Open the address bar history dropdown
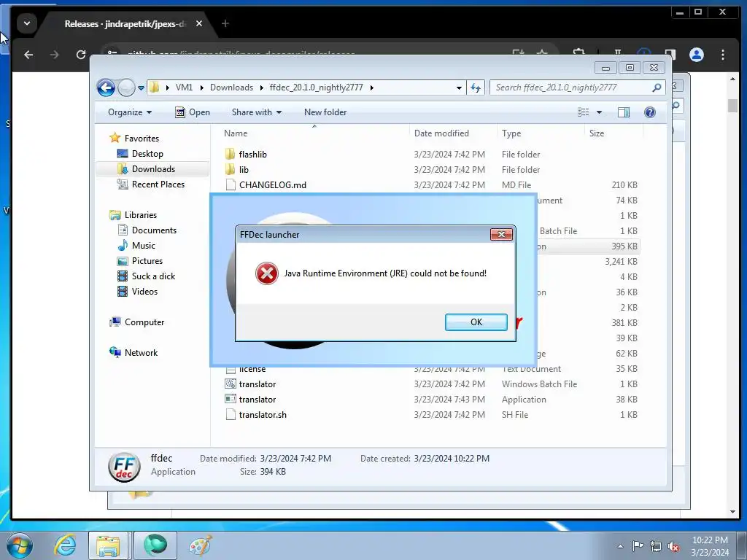Viewport: 747px width, 560px height. [459, 87]
